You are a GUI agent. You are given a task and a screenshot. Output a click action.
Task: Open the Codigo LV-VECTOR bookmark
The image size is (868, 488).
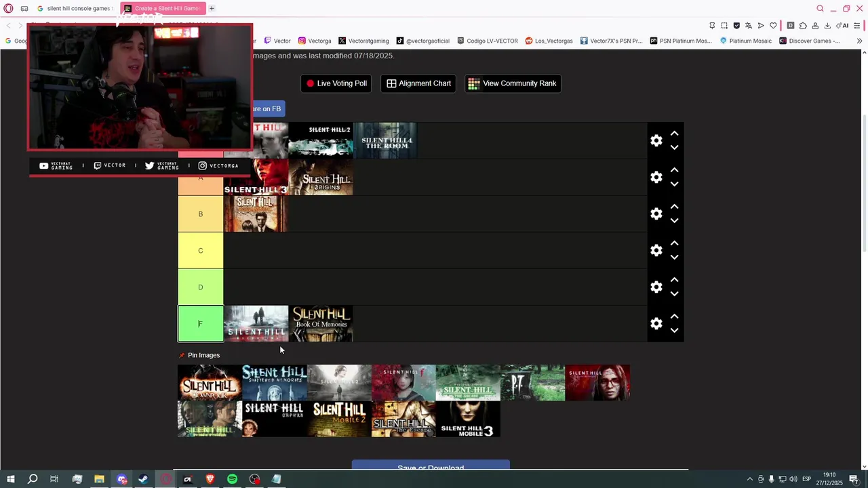(487, 41)
